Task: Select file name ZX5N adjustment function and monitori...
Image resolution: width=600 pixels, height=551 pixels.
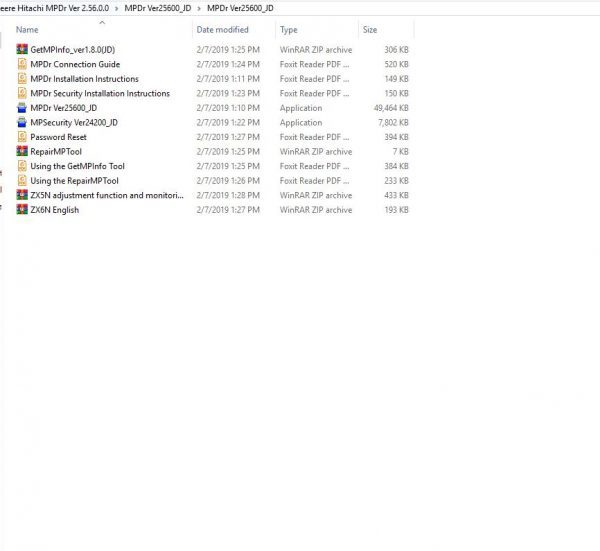Action: (107, 195)
